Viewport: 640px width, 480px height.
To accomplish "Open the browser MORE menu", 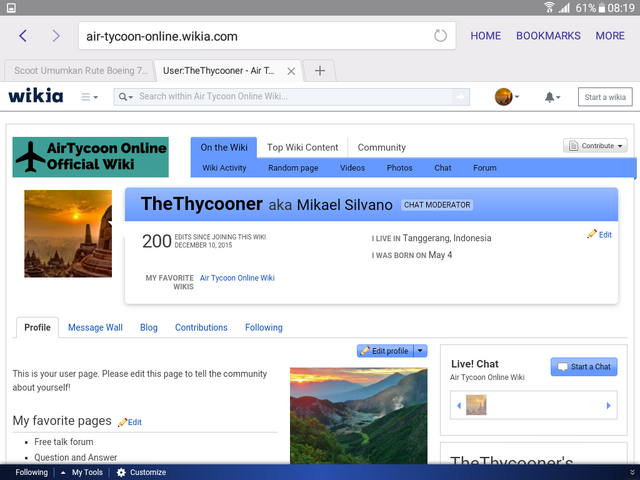I will coord(610,36).
